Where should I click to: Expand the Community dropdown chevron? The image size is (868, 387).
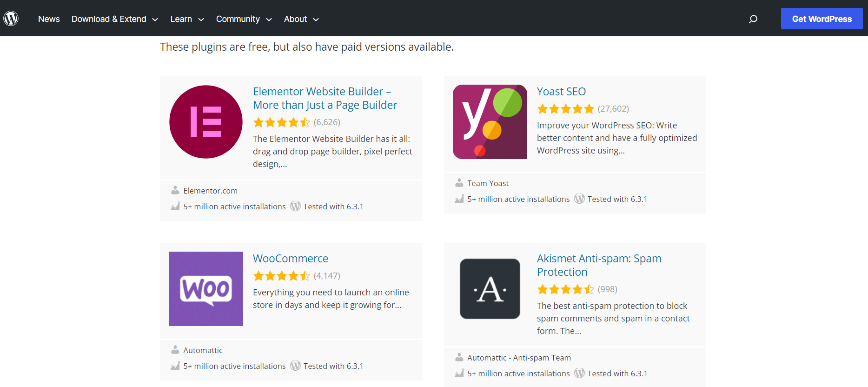click(269, 20)
